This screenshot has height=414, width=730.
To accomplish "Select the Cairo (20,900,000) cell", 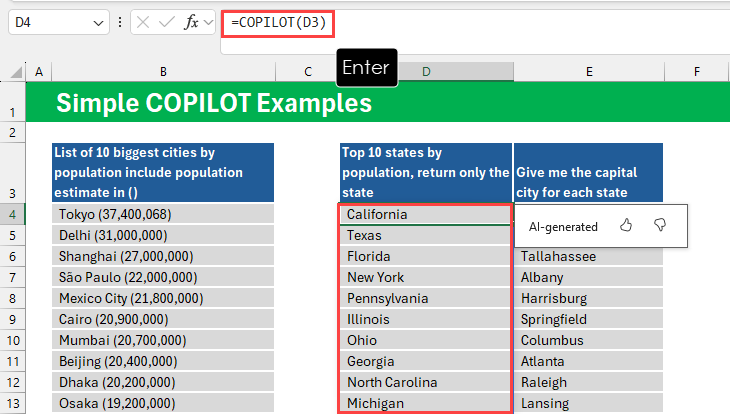I will pos(163,319).
